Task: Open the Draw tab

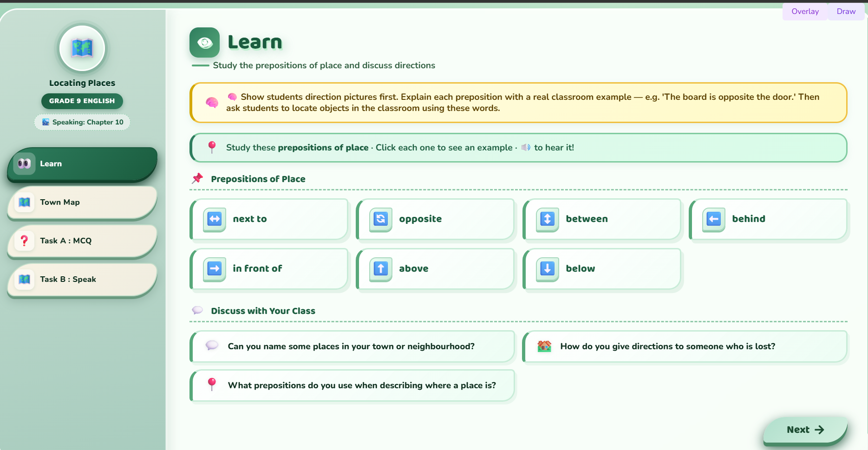Action: pyautogui.click(x=846, y=12)
